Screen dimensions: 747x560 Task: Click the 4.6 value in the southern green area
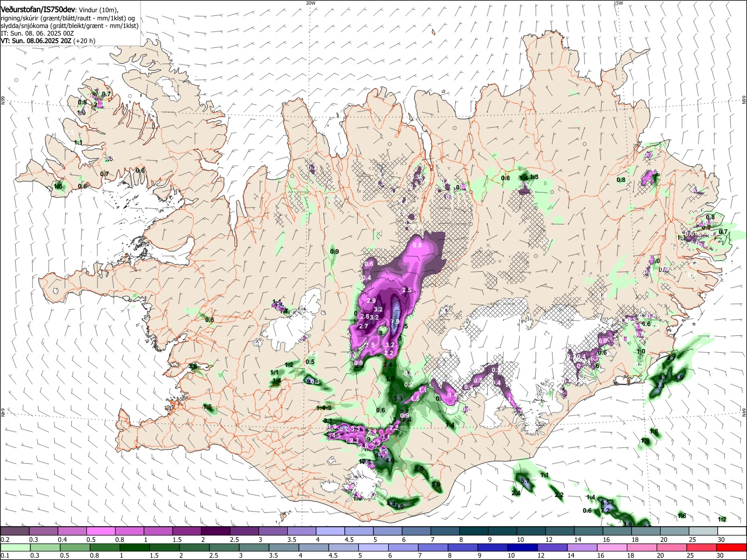click(390, 461)
